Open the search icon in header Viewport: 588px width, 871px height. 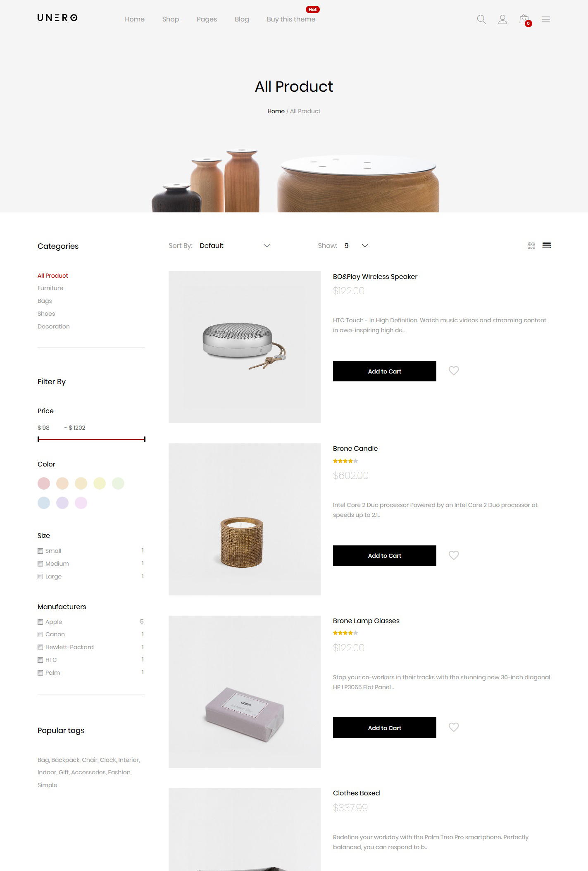point(481,19)
